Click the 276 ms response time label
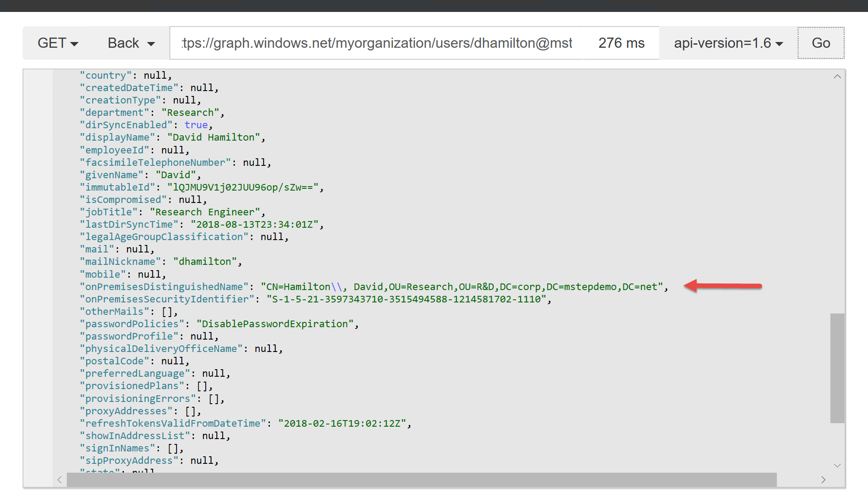 [x=621, y=43]
